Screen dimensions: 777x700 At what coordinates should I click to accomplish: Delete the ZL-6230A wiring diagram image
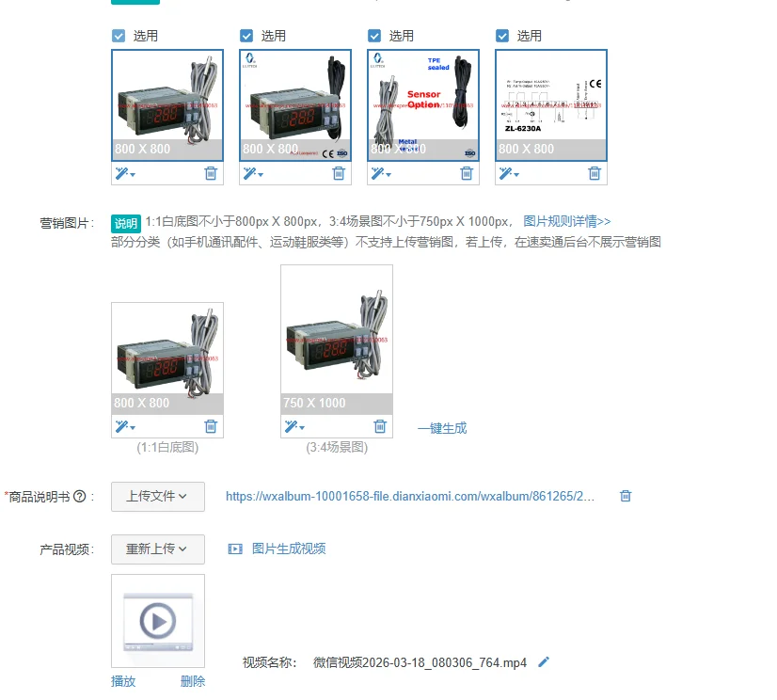595,173
